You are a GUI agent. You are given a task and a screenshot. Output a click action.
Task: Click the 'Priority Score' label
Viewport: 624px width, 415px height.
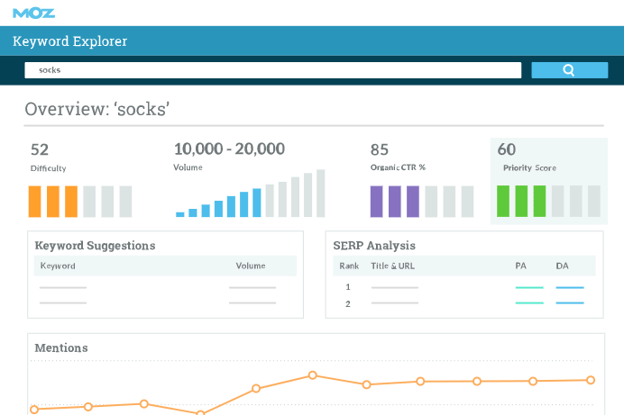(x=530, y=168)
